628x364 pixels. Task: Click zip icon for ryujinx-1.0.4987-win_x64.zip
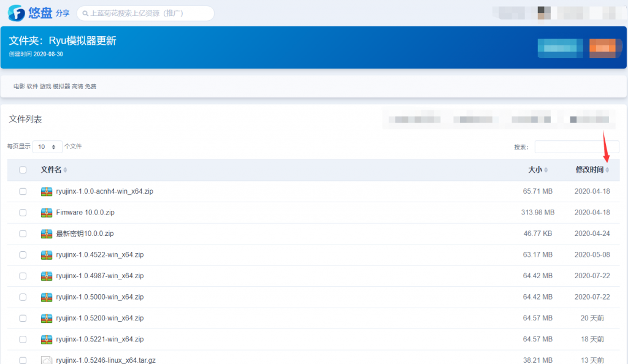[47, 276]
